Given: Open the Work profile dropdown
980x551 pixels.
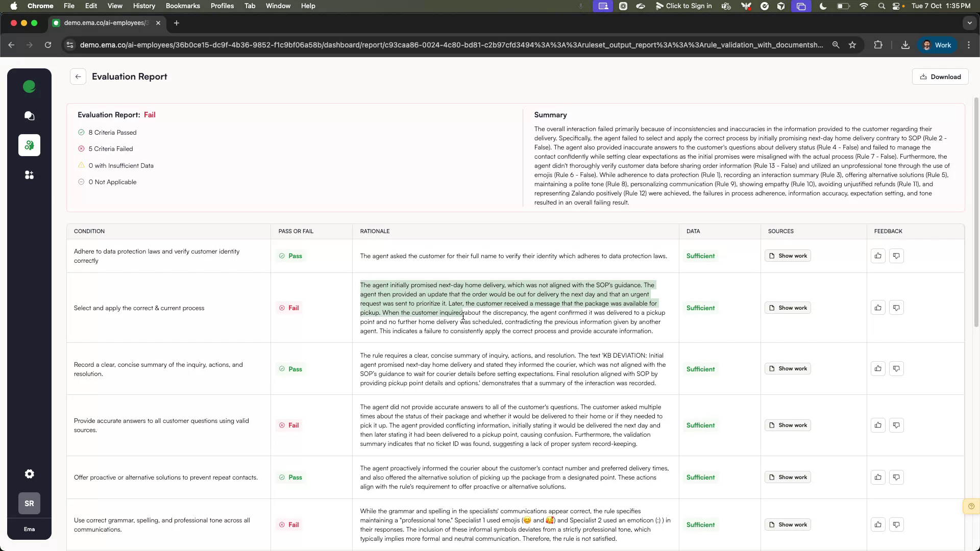Looking at the screenshot, I should (937, 45).
